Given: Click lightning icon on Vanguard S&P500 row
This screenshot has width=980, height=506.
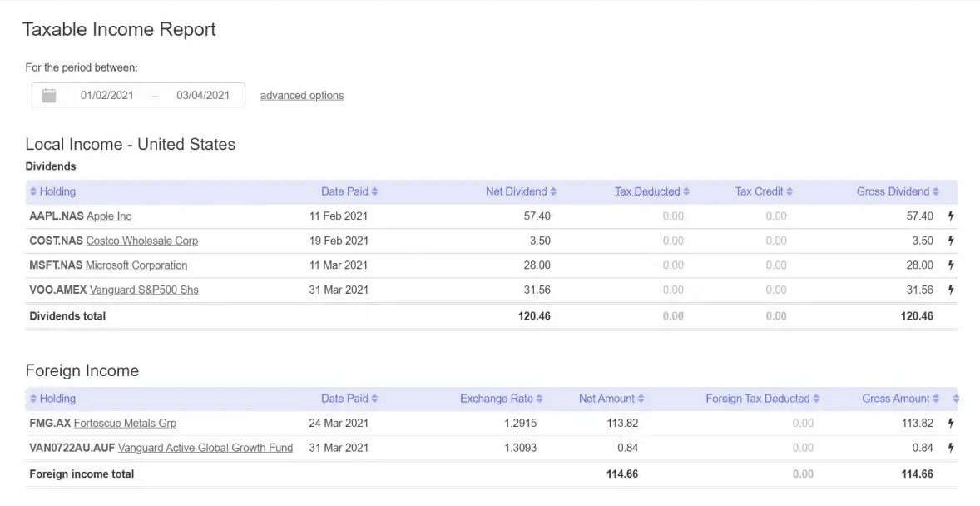Looking at the screenshot, I should tap(951, 290).
